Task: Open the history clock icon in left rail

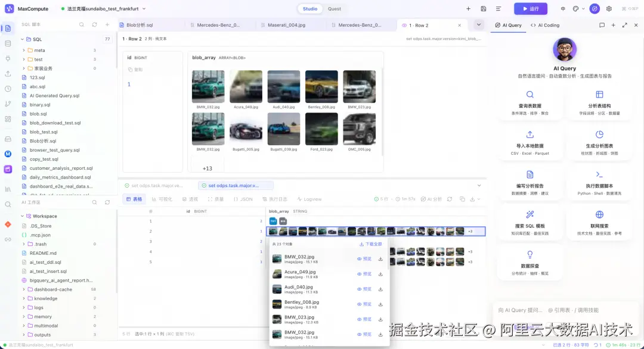Action: coord(8,89)
